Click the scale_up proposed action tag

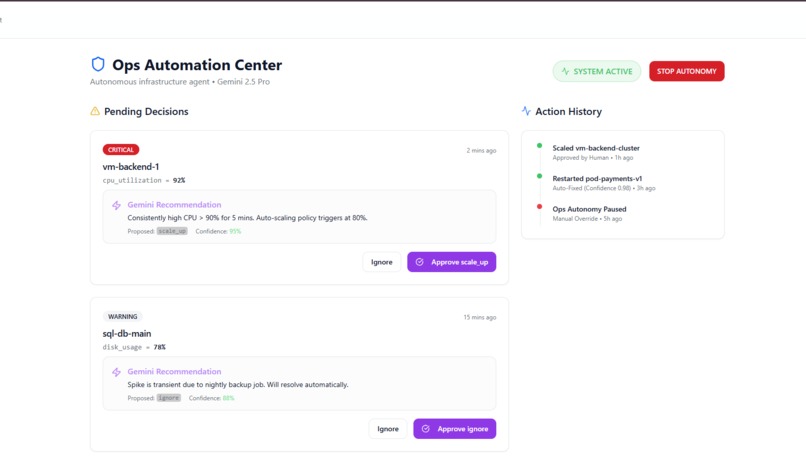click(172, 231)
